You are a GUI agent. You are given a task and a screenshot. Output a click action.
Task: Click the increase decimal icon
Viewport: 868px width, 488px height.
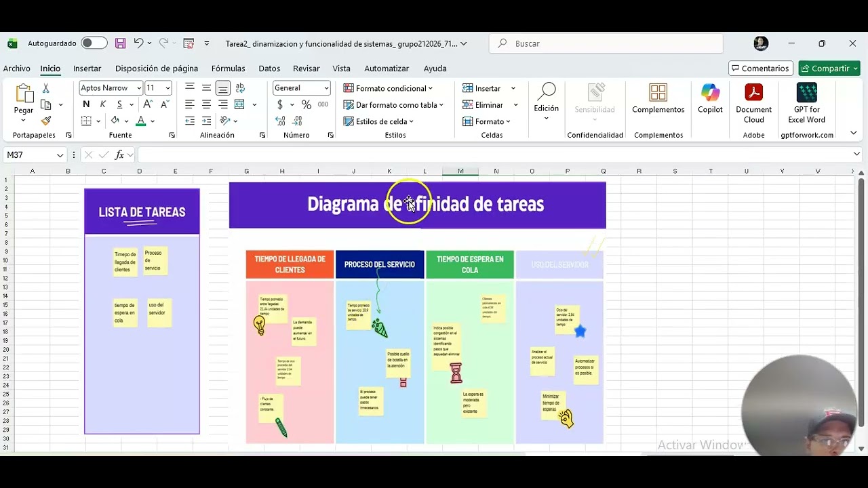280,121
